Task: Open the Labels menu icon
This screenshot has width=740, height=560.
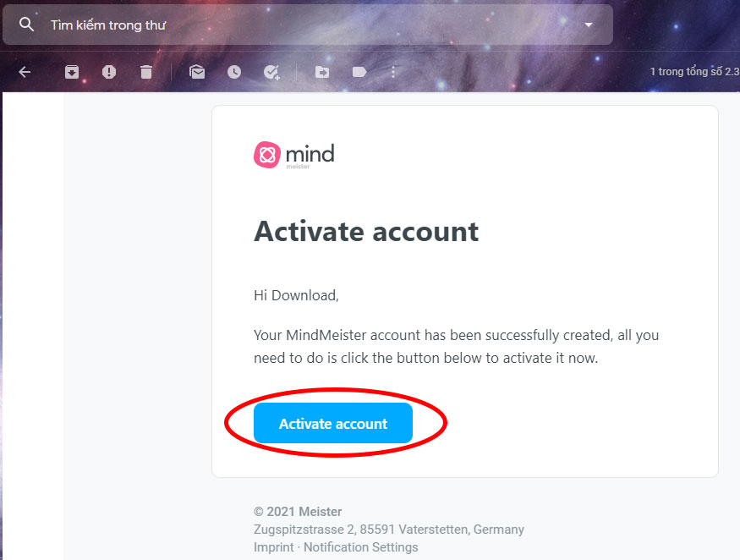Action: [359, 72]
